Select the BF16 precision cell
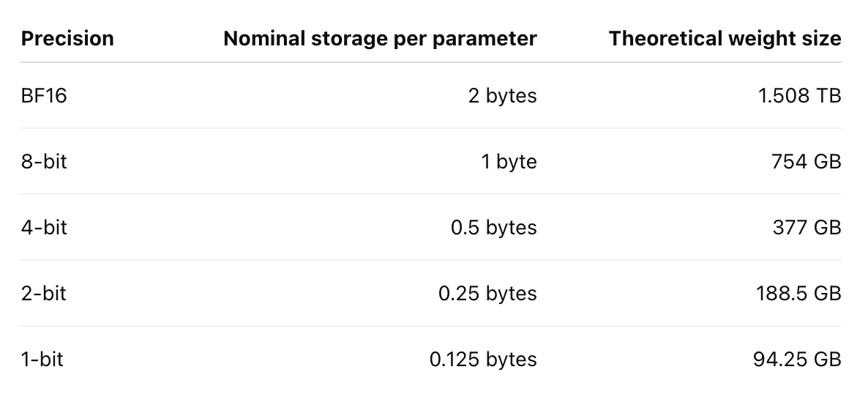Screen dimensions: 868x416 coord(44,96)
